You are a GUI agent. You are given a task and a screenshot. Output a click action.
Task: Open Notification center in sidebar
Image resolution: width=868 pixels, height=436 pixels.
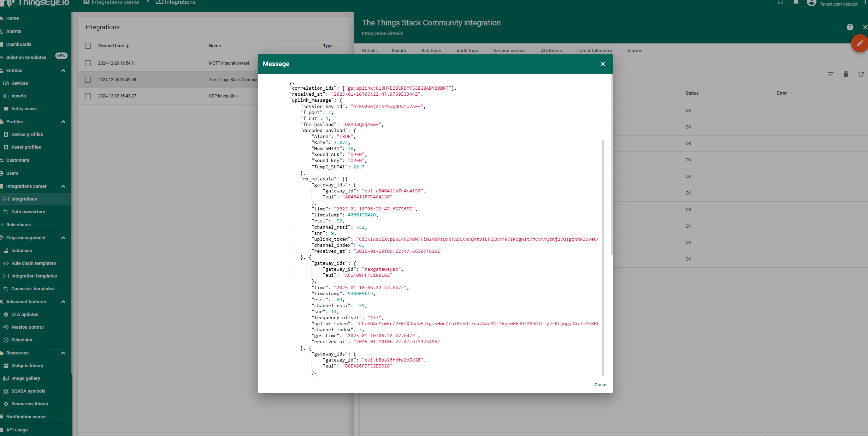click(26, 417)
